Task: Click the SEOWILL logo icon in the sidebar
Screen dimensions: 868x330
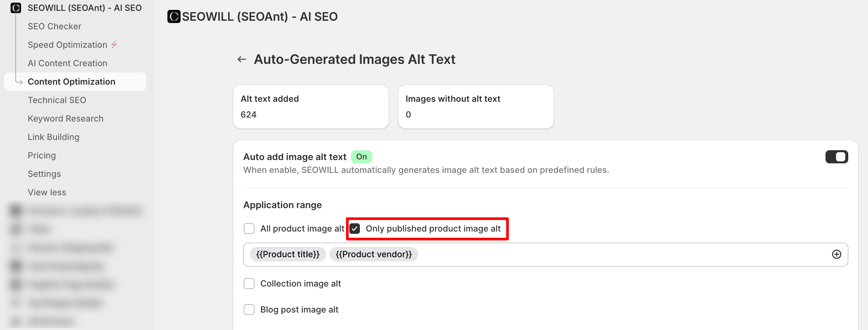Action: 16,8
